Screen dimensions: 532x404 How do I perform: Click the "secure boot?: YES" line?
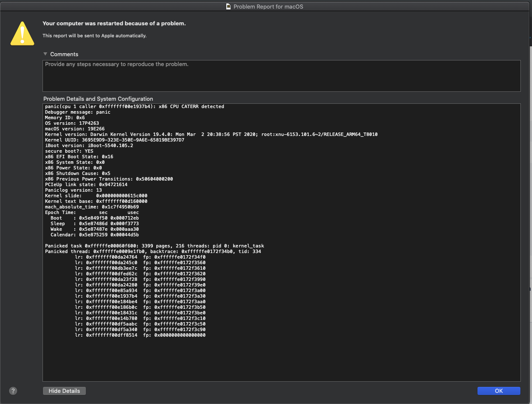pyautogui.click(x=69, y=151)
